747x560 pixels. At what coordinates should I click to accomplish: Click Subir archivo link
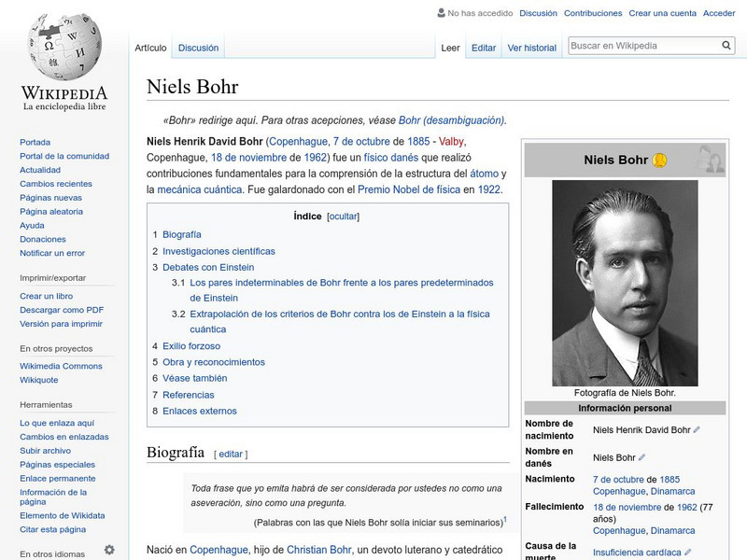coord(45,450)
